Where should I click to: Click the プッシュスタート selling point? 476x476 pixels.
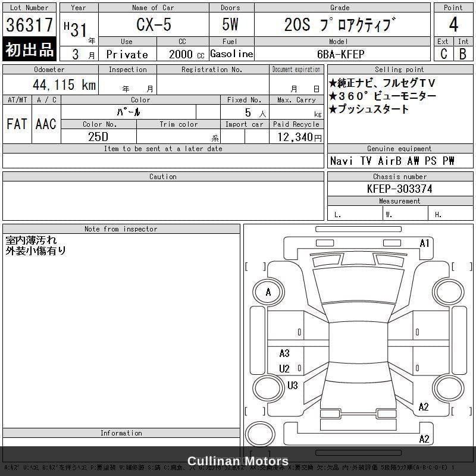click(368, 109)
